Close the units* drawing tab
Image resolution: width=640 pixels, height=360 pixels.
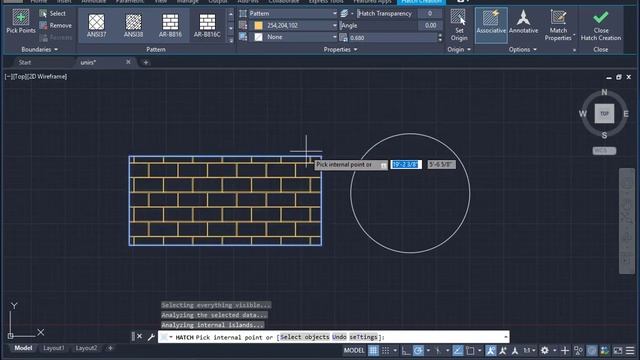[128, 62]
